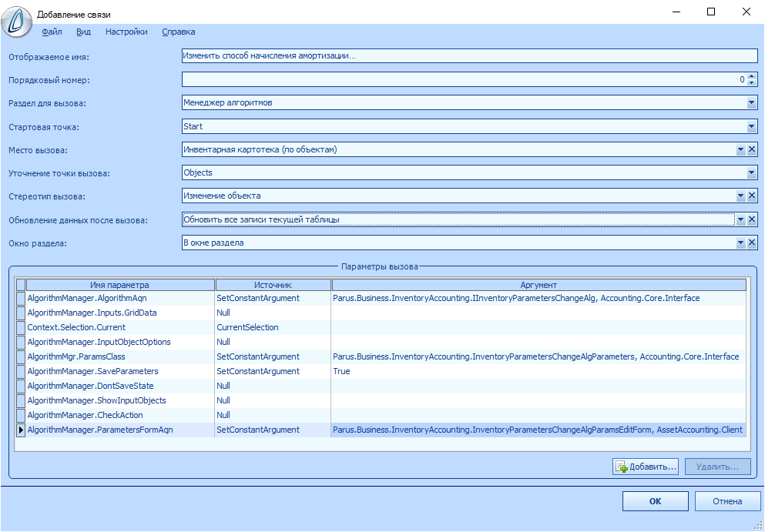Expand the Стереотип вызова dropdown arrow

click(x=741, y=196)
